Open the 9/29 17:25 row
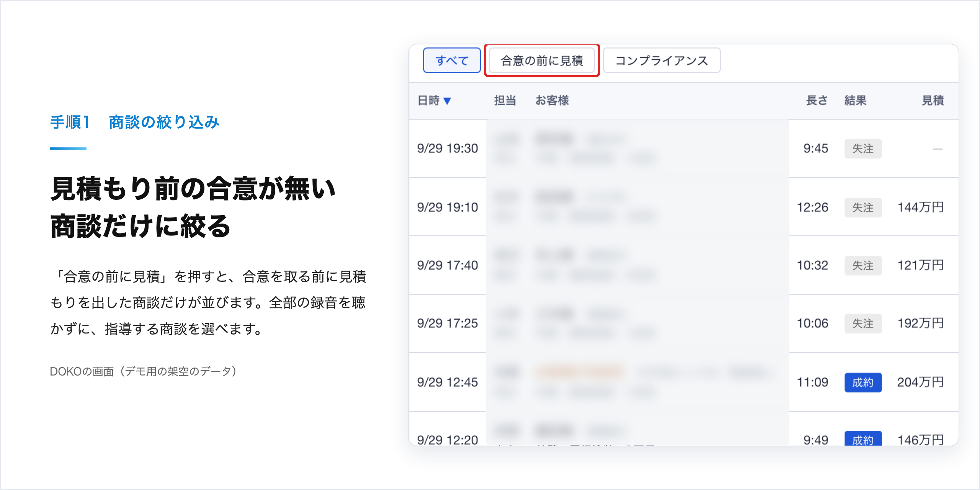The image size is (980, 490). (684, 323)
